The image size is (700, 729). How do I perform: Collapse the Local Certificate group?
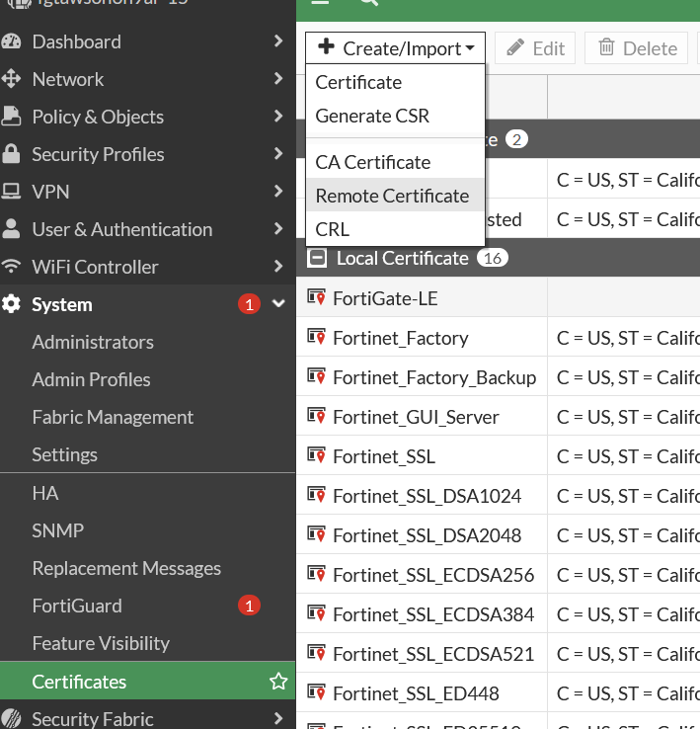click(317, 259)
